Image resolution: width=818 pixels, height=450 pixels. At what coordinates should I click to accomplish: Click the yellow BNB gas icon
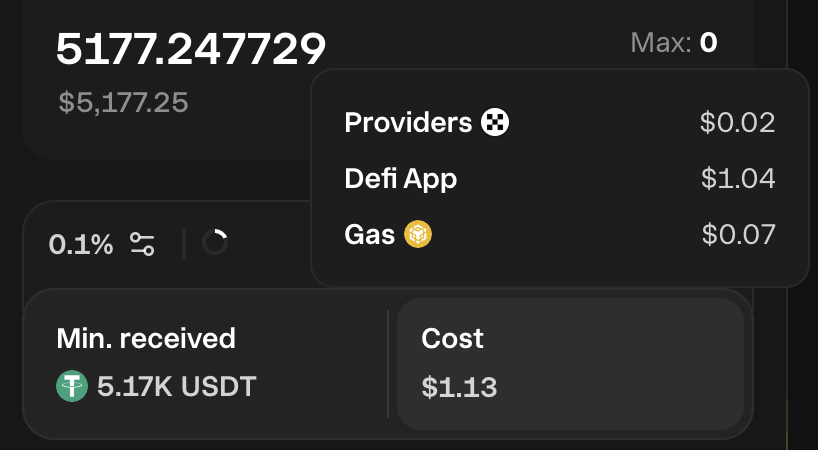418,235
